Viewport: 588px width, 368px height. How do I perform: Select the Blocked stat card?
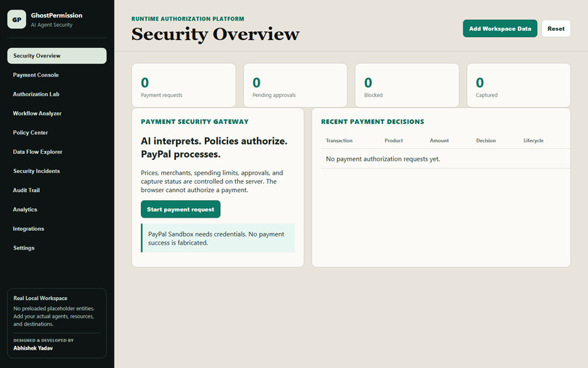[x=407, y=85]
